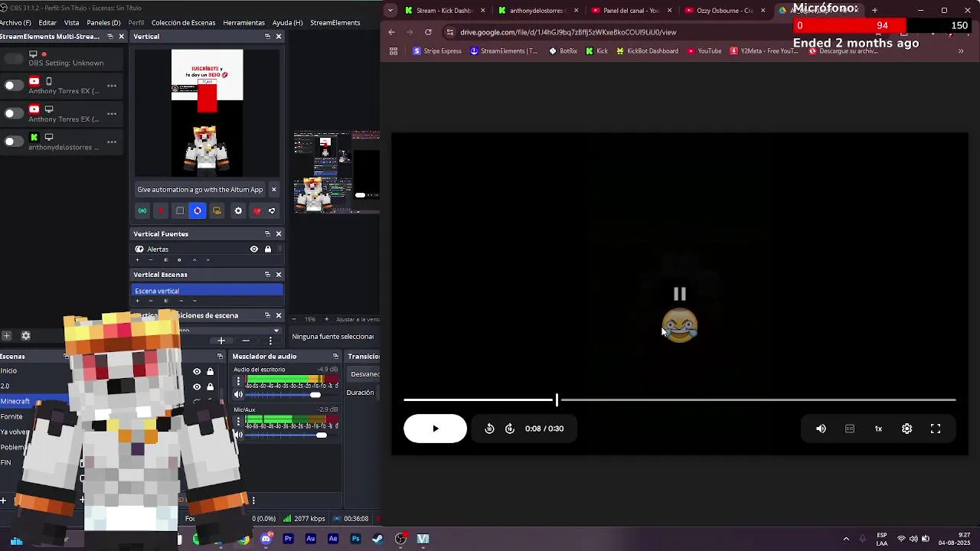Open options for anthonydelostorres Kick output
This screenshot has width=980, height=551.
(112, 142)
